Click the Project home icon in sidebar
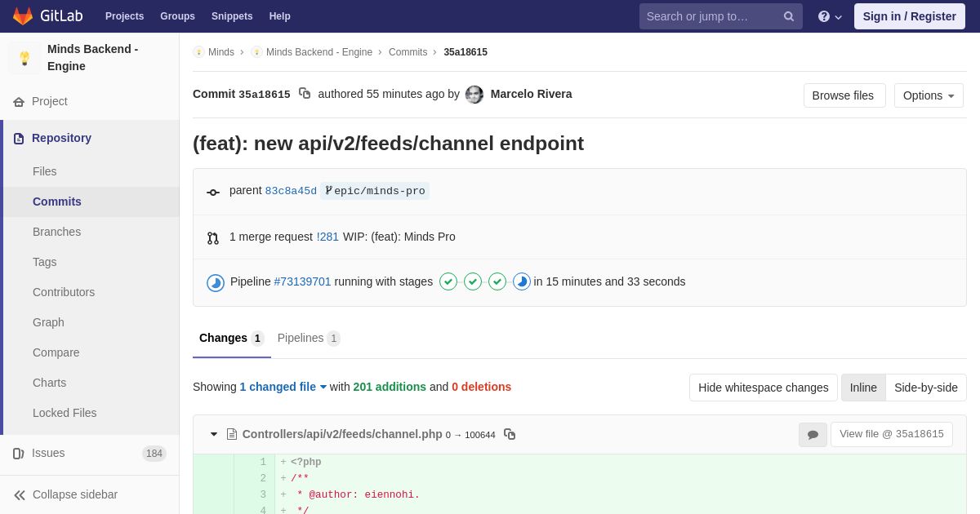Viewport: 980px width, 514px height. [19, 102]
